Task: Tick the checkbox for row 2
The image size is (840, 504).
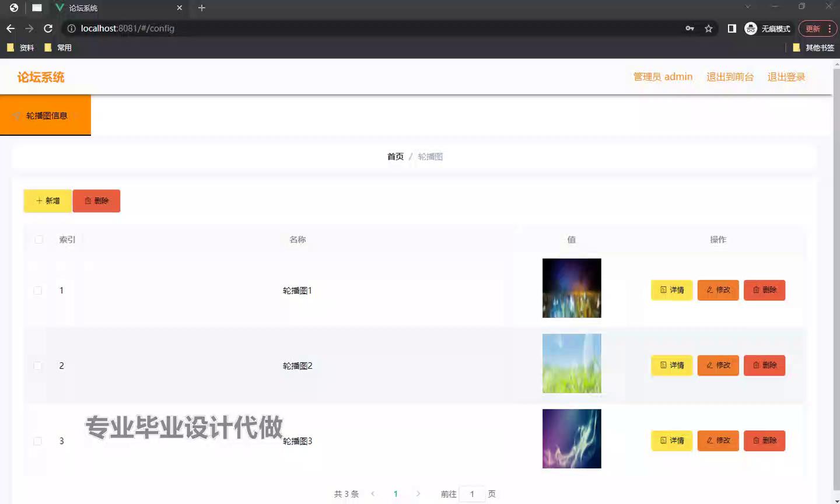Action: click(x=38, y=366)
